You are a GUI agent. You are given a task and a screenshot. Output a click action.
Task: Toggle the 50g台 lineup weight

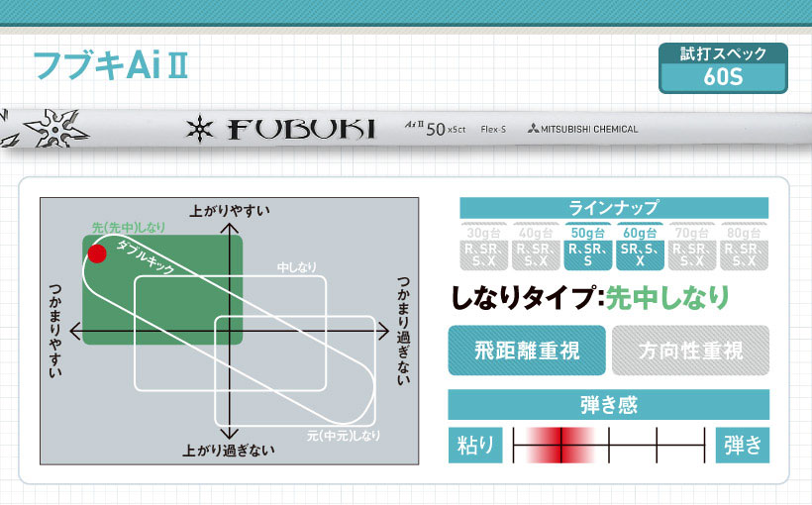tap(588, 246)
